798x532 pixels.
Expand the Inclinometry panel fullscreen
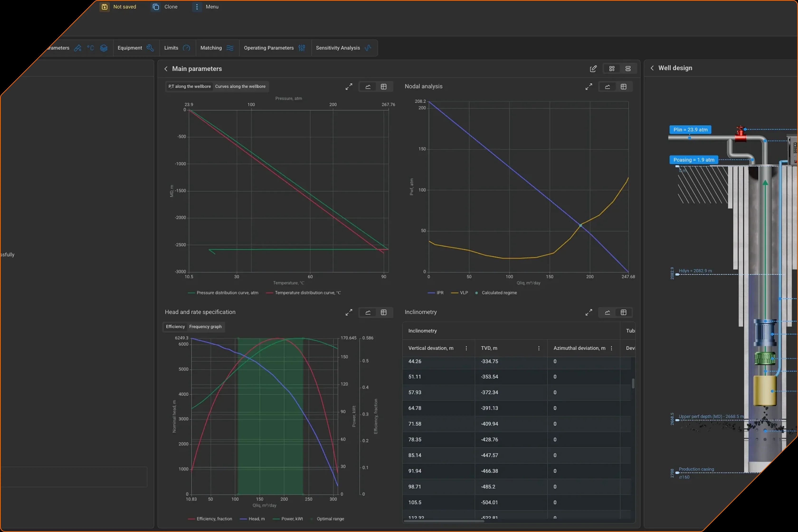589,312
